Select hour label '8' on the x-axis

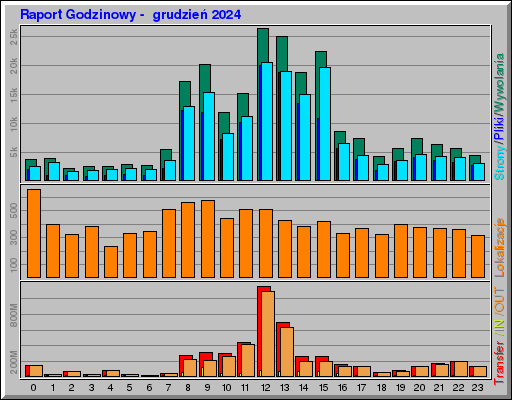tap(188, 388)
